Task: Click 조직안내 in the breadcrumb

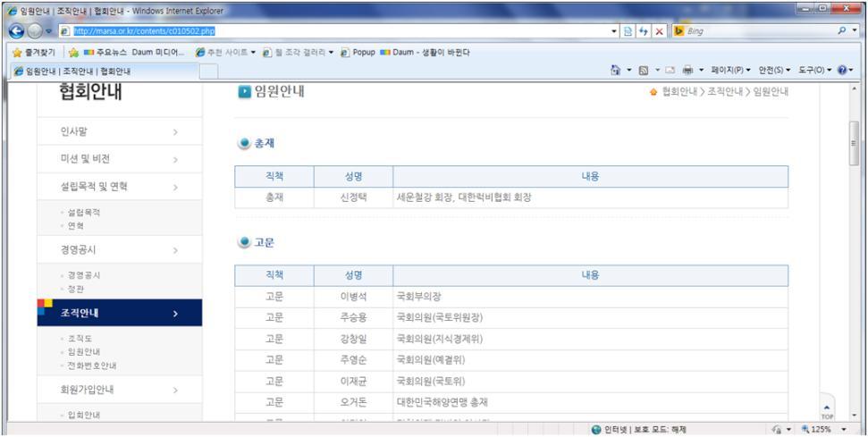Action: tap(725, 92)
